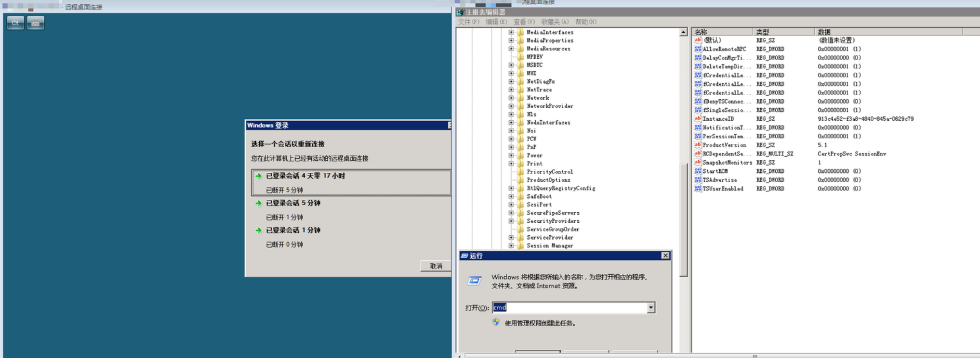
Task: Select the AllowRemoteRPC value icon
Action: pos(698,49)
